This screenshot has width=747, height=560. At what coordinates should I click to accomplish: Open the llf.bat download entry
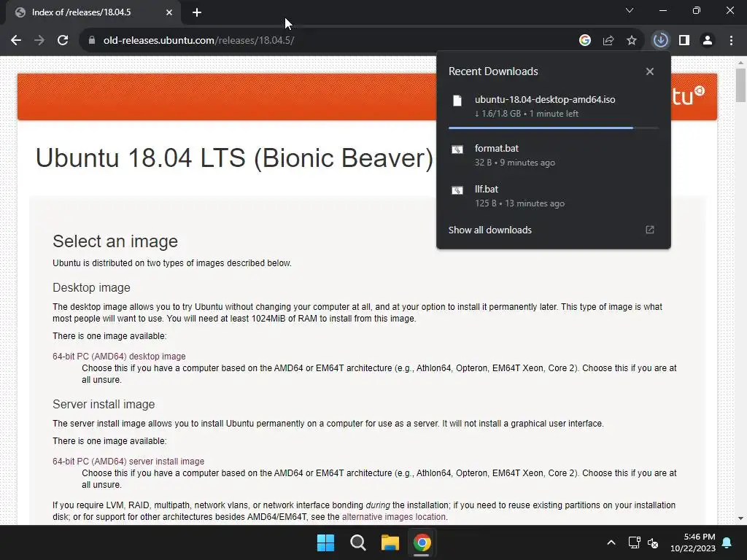coord(554,196)
